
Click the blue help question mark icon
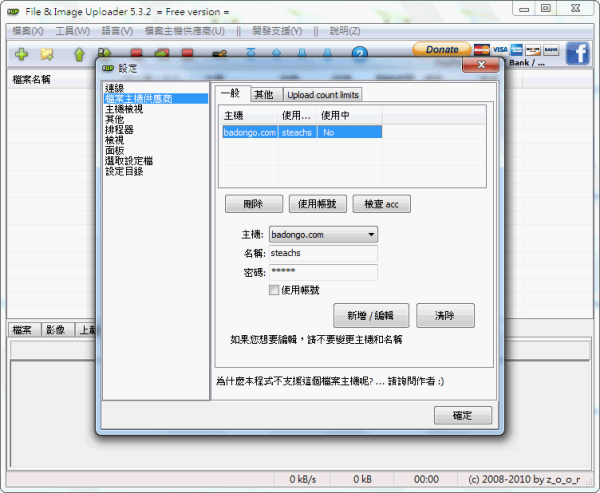[360, 53]
